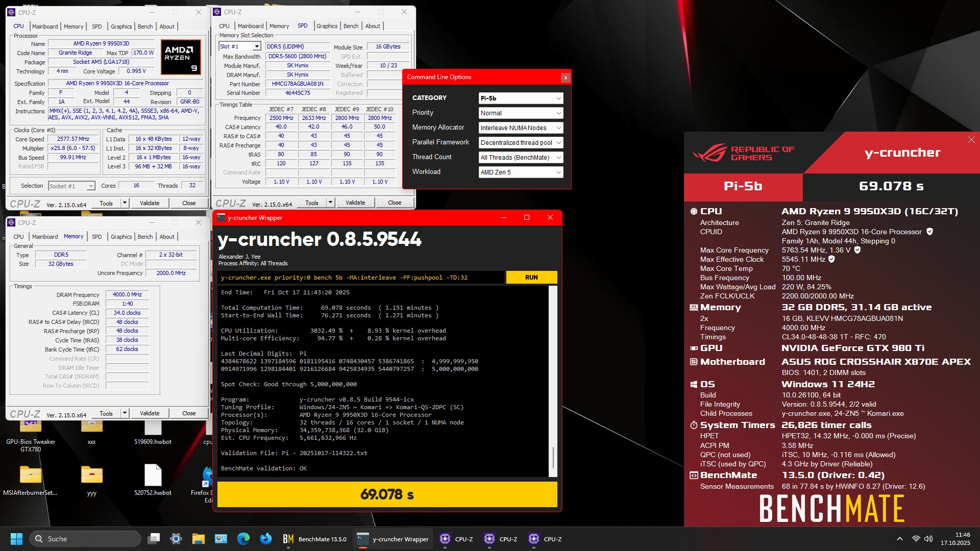
Task: Click the Task View taskbar icon
Action: click(154, 539)
